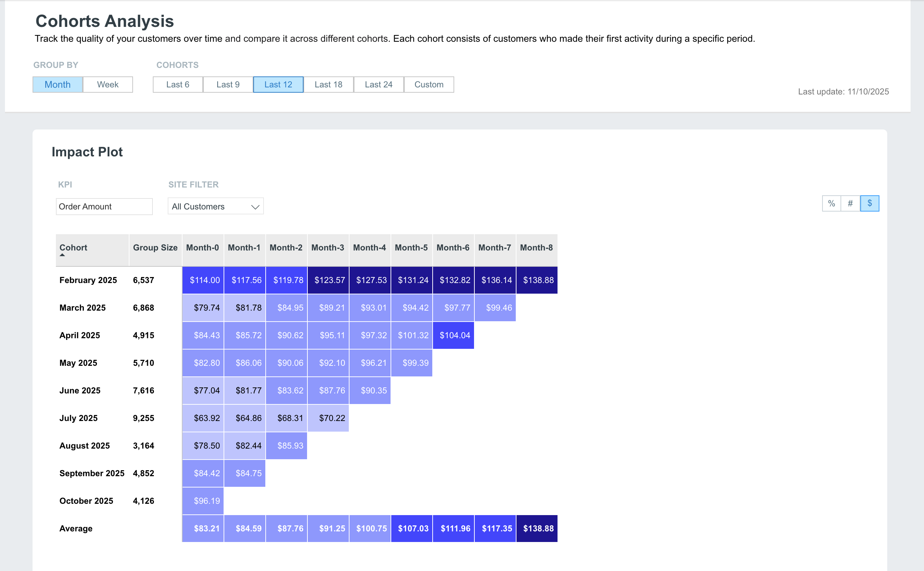
Task: Sort table by Cohort column header
Action: 92,250
